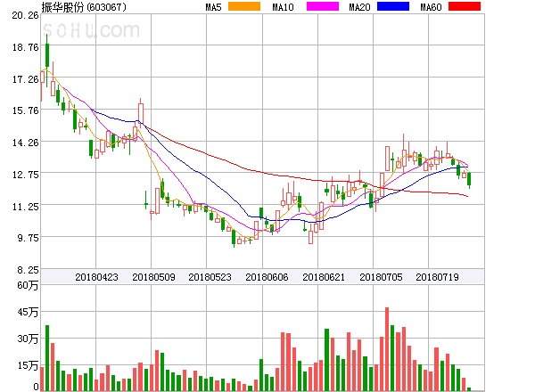Click the 60万 volume axis label
This screenshot has height=392, width=535.
pos(28,286)
